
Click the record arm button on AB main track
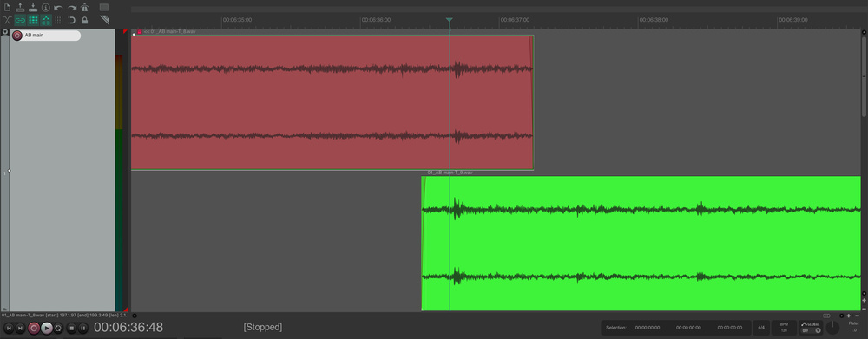[17, 36]
